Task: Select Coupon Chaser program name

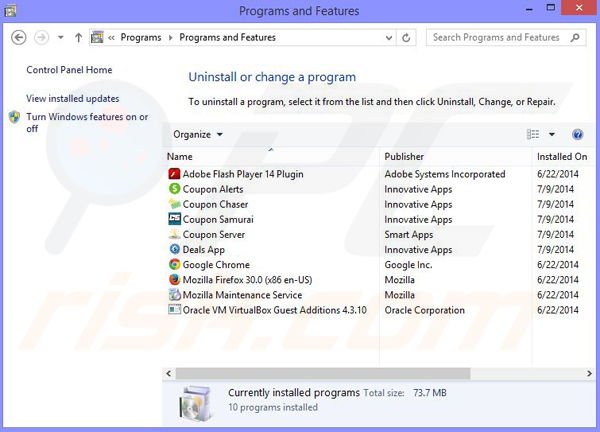Action: tap(215, 204)
